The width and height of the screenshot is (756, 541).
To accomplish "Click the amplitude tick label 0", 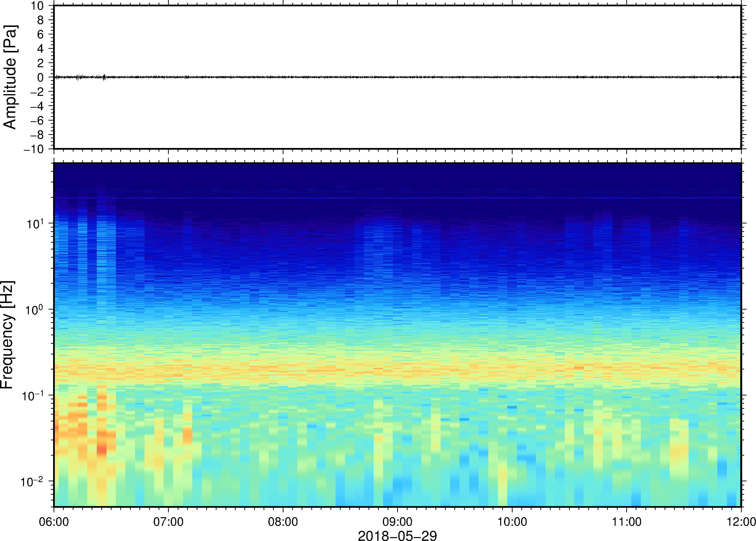I will pos(41,77).
